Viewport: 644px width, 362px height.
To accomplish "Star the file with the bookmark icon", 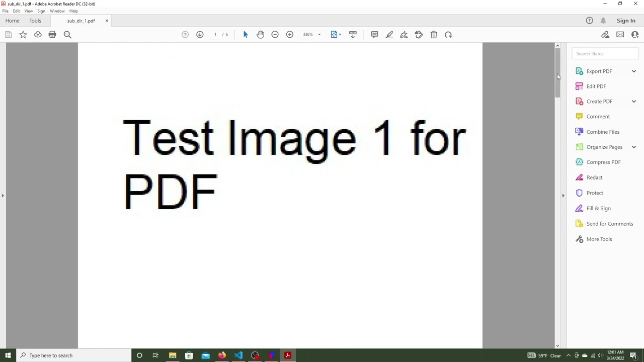I will tap(23, 35).
